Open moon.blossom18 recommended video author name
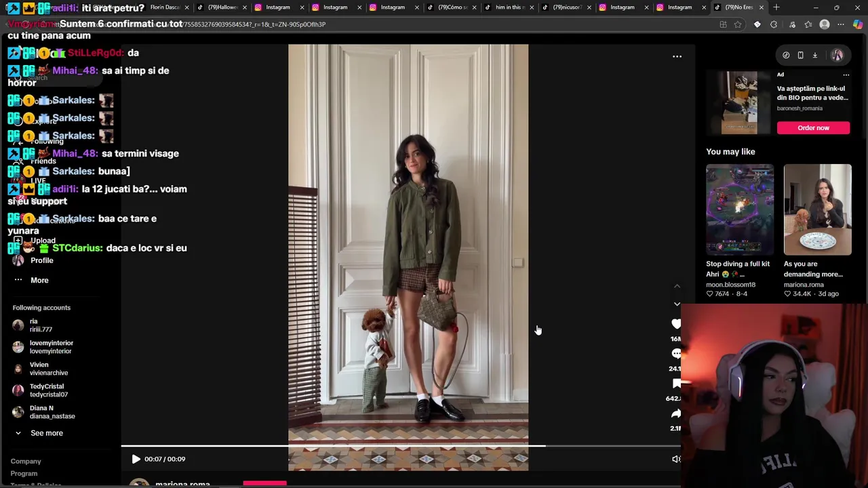868x488 pixels. [x=730, y=285]
